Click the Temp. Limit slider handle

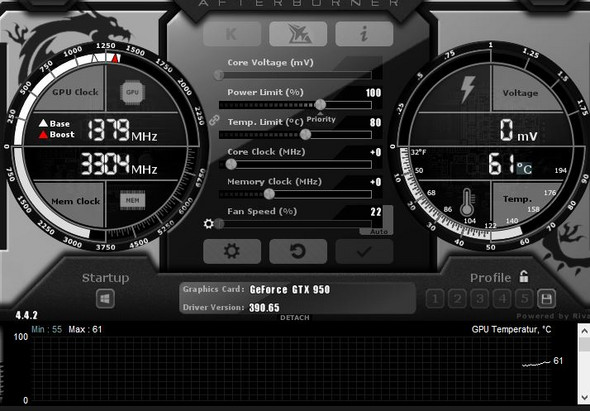[305, 134]
